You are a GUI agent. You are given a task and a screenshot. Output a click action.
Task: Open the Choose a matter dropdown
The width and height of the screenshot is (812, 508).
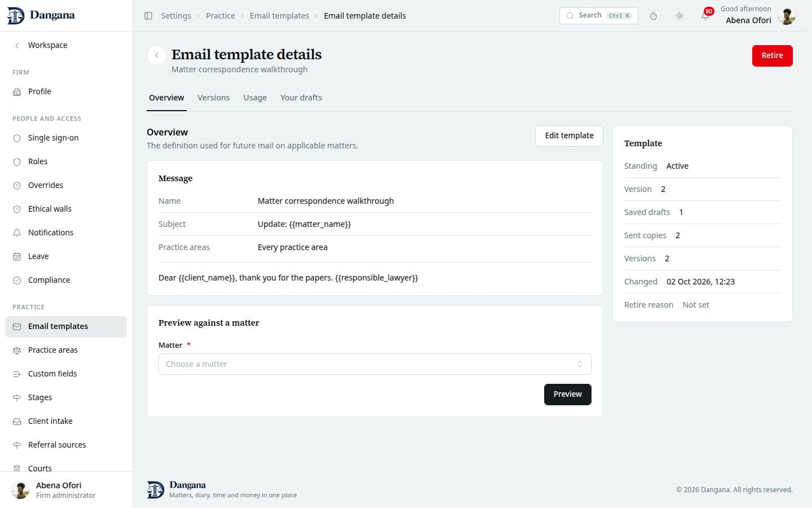point(375,364)
